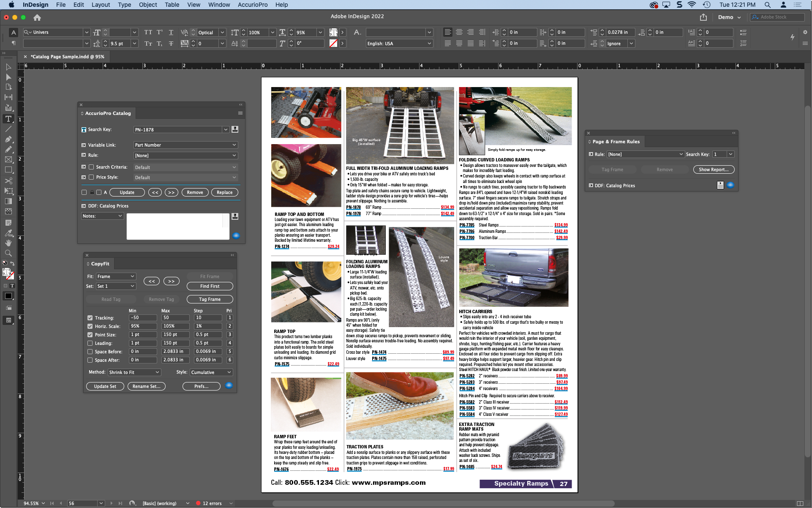Select the Hand tool
Screen dimensions: 812x508
pos(8,243)
